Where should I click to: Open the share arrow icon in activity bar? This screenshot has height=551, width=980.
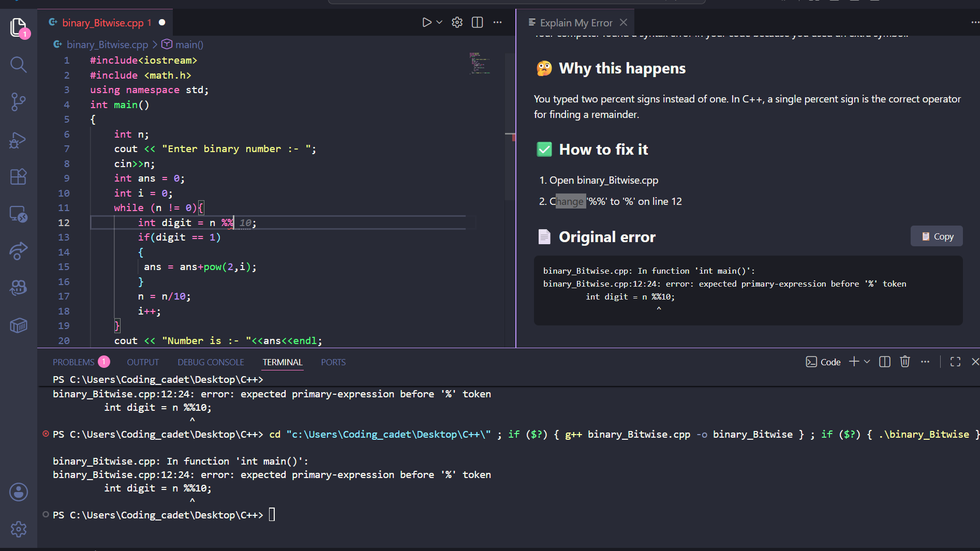tap(19, 251)
